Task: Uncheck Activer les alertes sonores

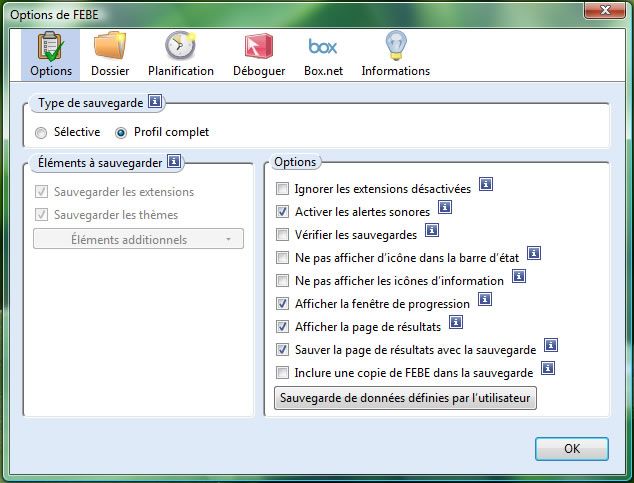Action: [282, 211]
